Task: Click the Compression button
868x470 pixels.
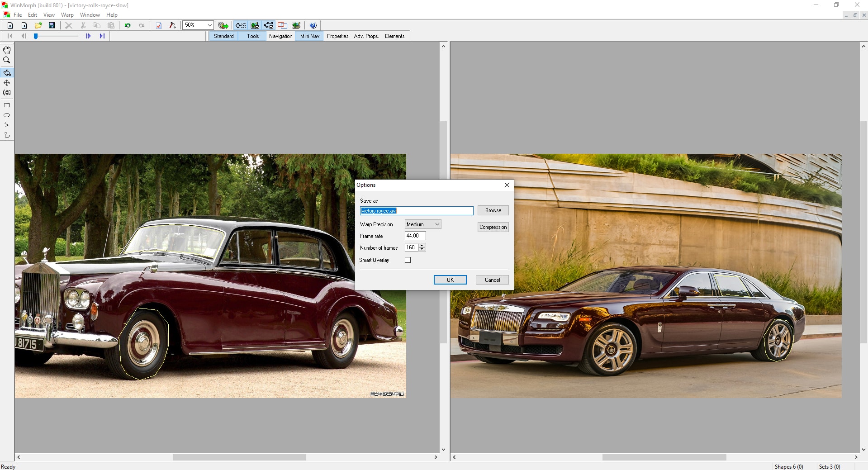Action: [493, 227]
